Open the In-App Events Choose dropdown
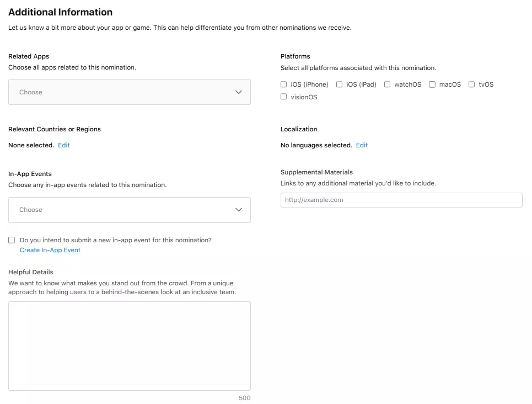This screenshot has width=532, height=404. (129, 210)
